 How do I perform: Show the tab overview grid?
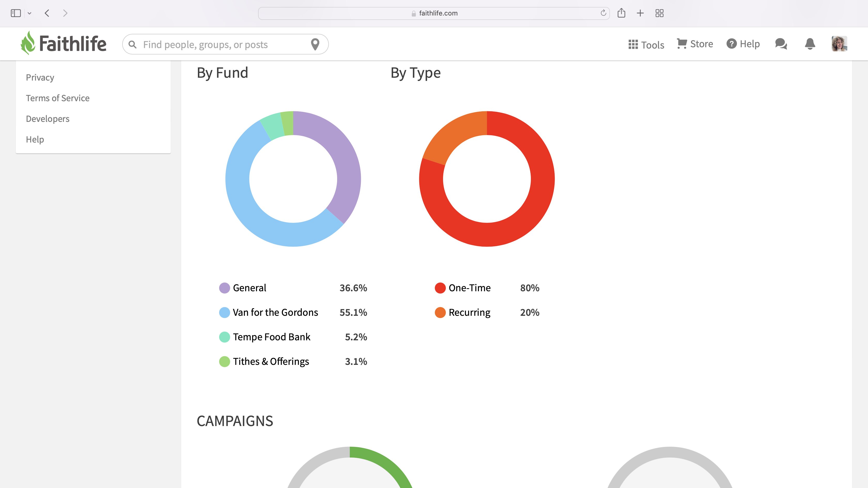660,13
